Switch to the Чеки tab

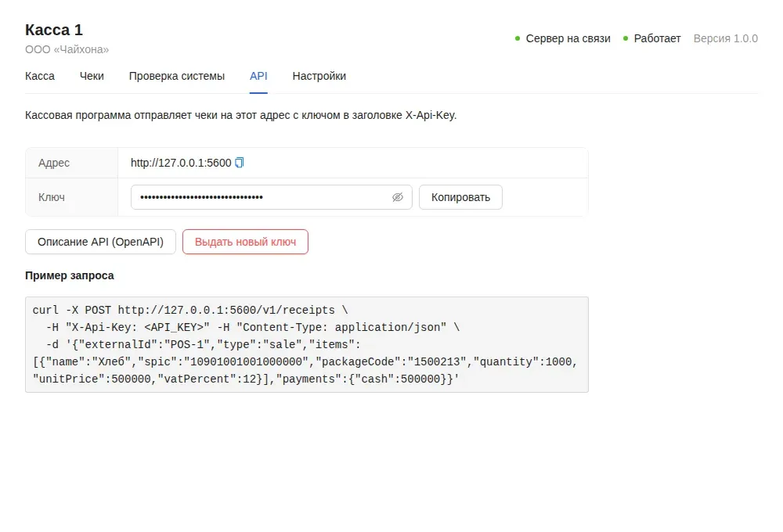[92, 77]
